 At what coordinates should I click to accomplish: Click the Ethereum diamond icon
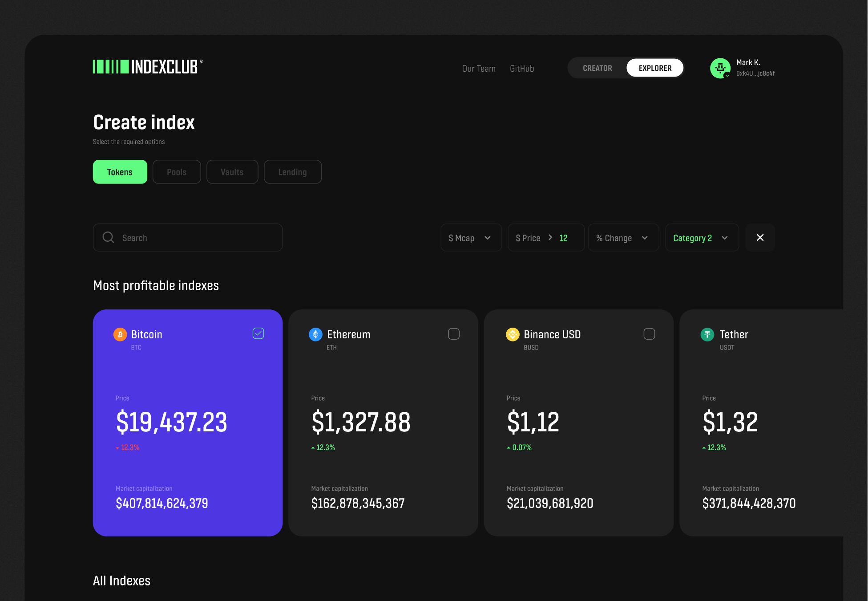tap(315, 334)
